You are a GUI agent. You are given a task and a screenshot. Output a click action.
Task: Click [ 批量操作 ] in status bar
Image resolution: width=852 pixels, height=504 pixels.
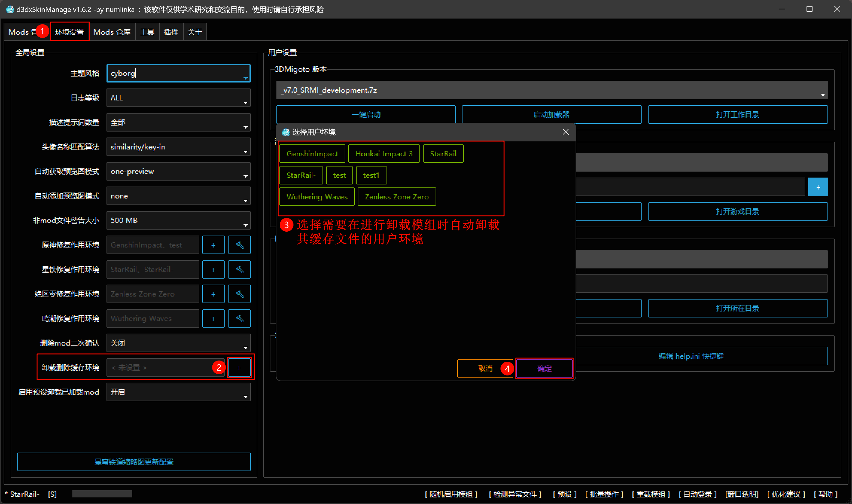tap(604, 494)
